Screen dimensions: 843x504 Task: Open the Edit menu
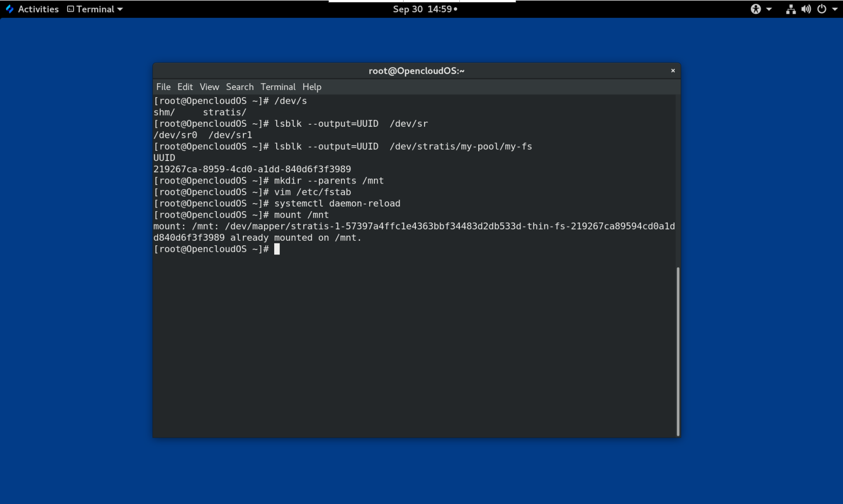pyautogui.click(x=185, y=87)
